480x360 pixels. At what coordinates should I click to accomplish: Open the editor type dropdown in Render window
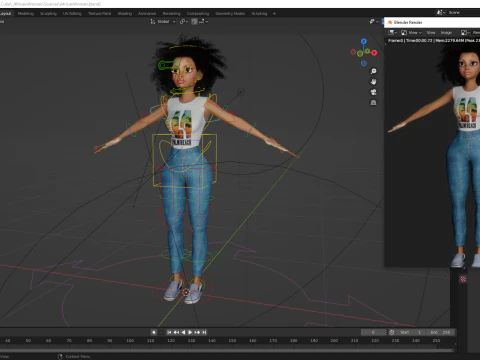coord(393,33)
